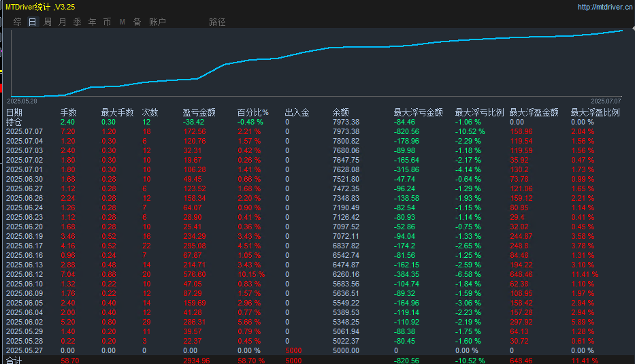Image resolution: width=635 pixels, height=364 pixels.
Task: Click the 百分比% column header
Action: (253, 112)
